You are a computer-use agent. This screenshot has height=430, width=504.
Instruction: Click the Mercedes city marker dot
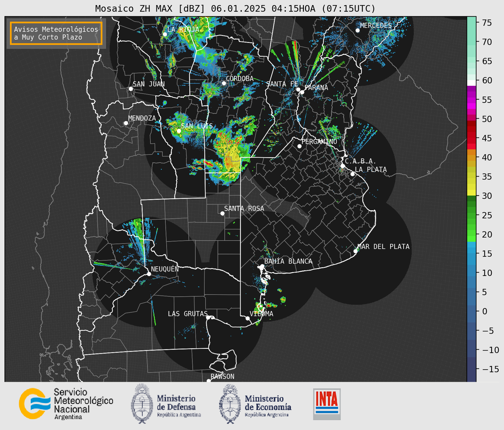(358, 30)
